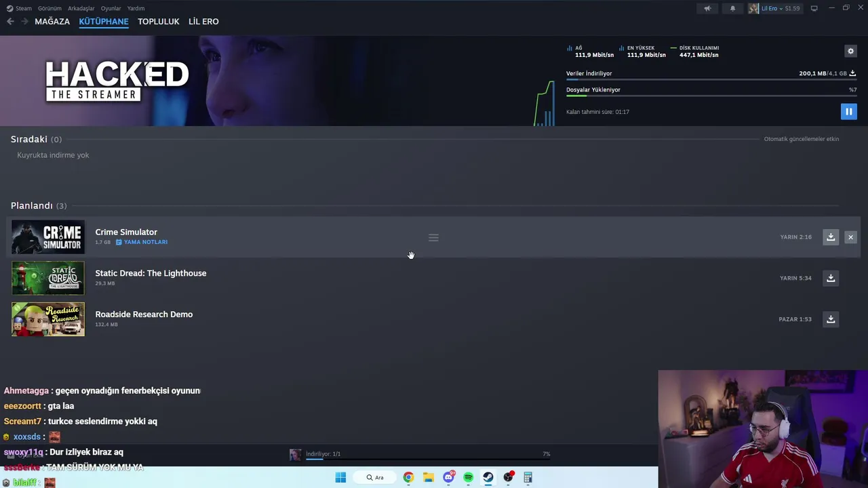Go to the KÜTÜPHANE tab
This screenshot has width=868, height=488.
104,22
